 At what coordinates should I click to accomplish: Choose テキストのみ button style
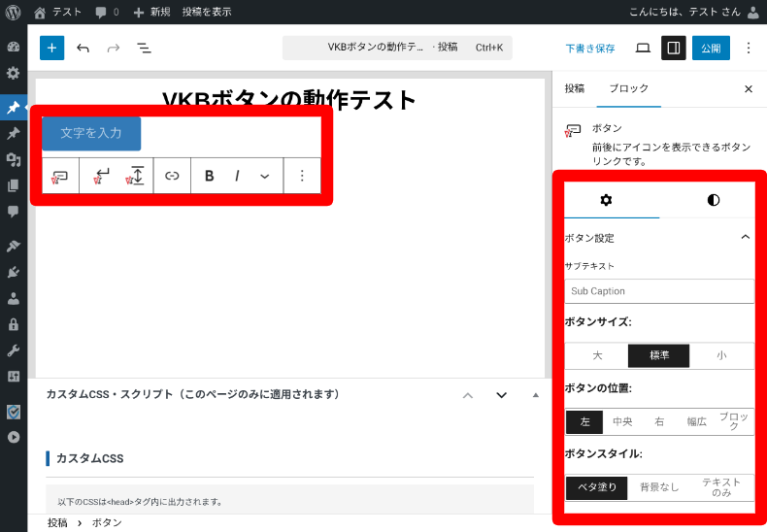pyautogui.click(x=721, y=487)
